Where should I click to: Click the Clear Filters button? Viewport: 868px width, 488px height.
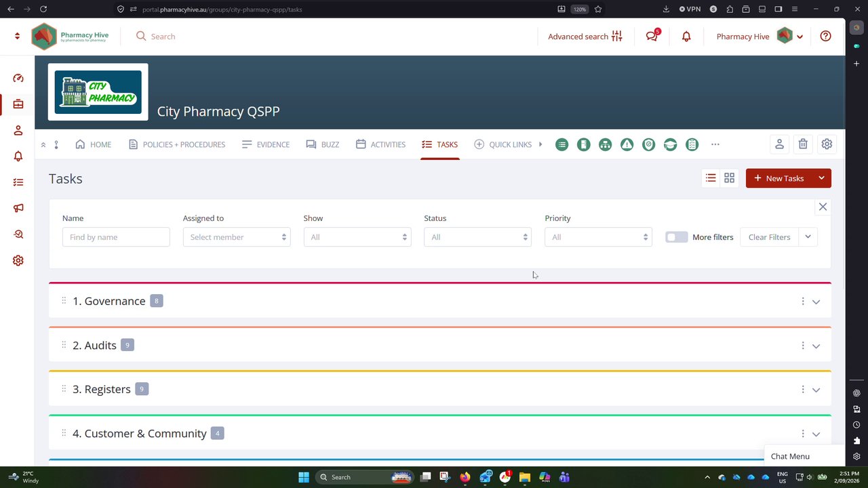pos(769,237)
